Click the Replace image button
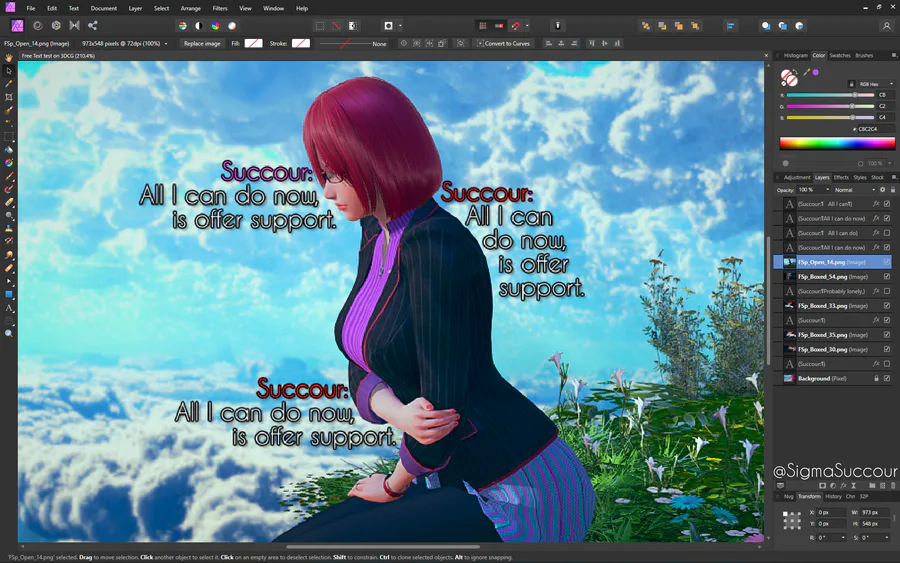Screen dimensions: 900x563 click(x=202, y=44)
